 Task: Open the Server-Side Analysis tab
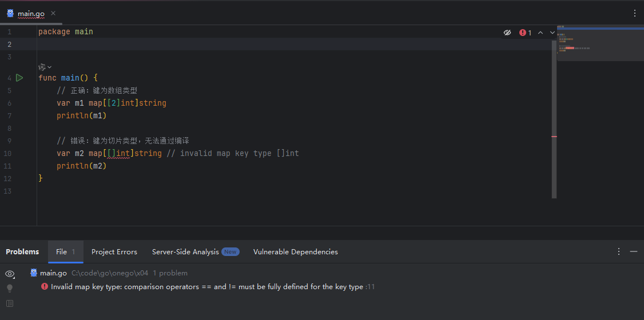click(x=196, y=251)
